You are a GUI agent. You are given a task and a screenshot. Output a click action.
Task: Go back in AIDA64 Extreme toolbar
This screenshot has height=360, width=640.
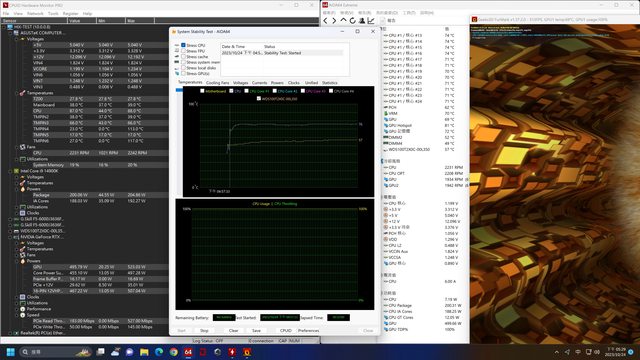coord(325,20)
